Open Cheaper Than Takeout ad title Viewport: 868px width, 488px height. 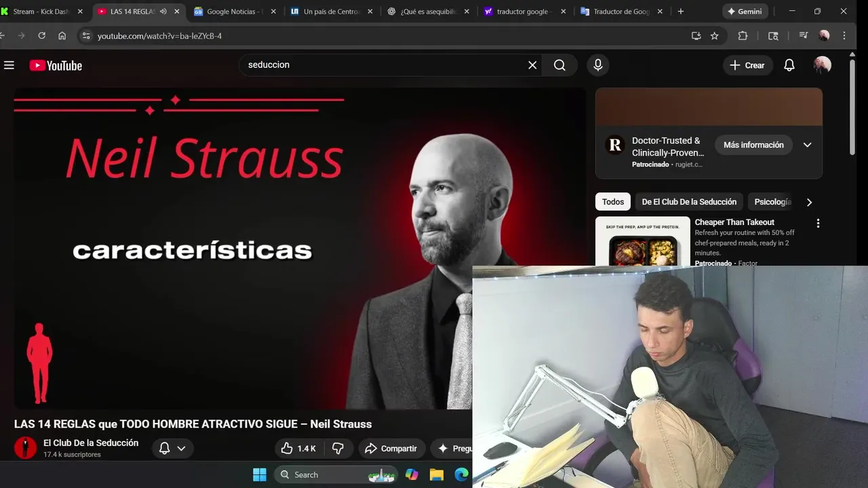pos(734,222)
